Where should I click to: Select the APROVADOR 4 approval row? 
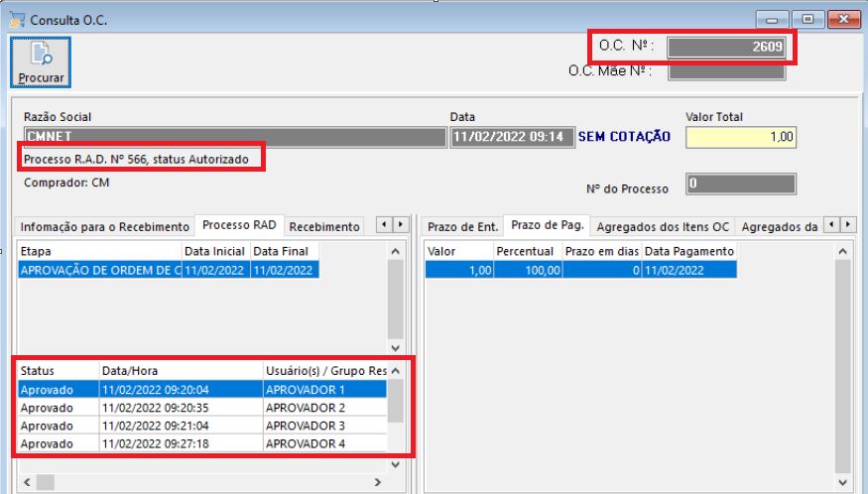point(202,443)
